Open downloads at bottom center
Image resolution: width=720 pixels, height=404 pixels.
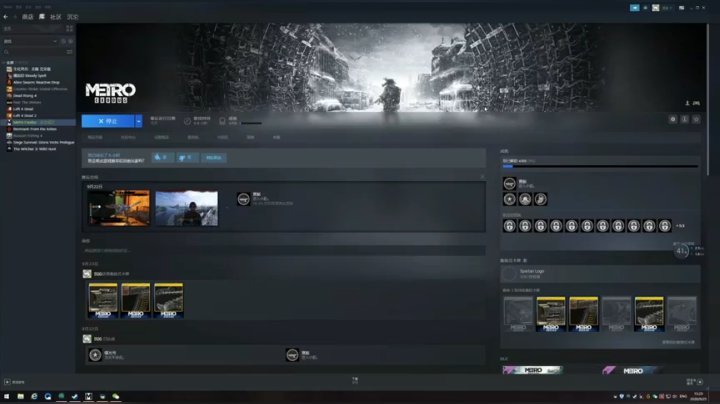coord(355,381)
